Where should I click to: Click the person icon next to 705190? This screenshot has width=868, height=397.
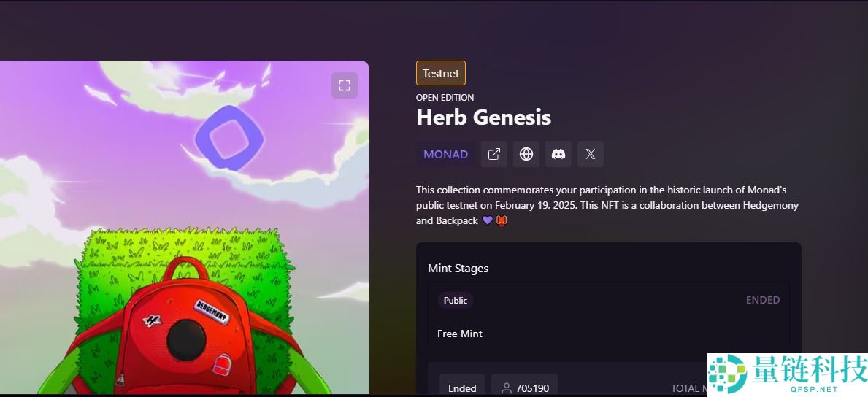point(506,388)
